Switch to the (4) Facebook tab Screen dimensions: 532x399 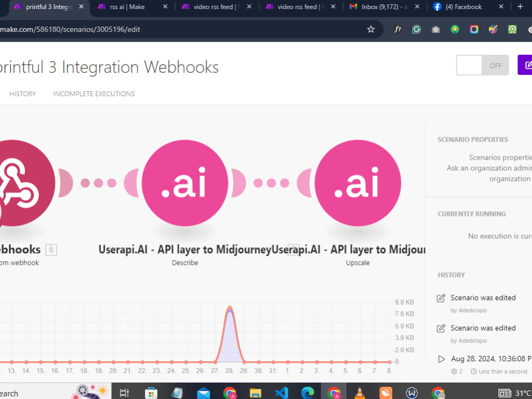click(x=463, y=7)
